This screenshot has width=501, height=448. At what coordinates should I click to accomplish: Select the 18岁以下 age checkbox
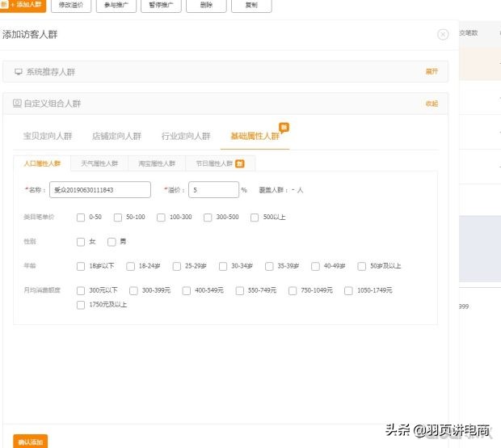[81, 266]
